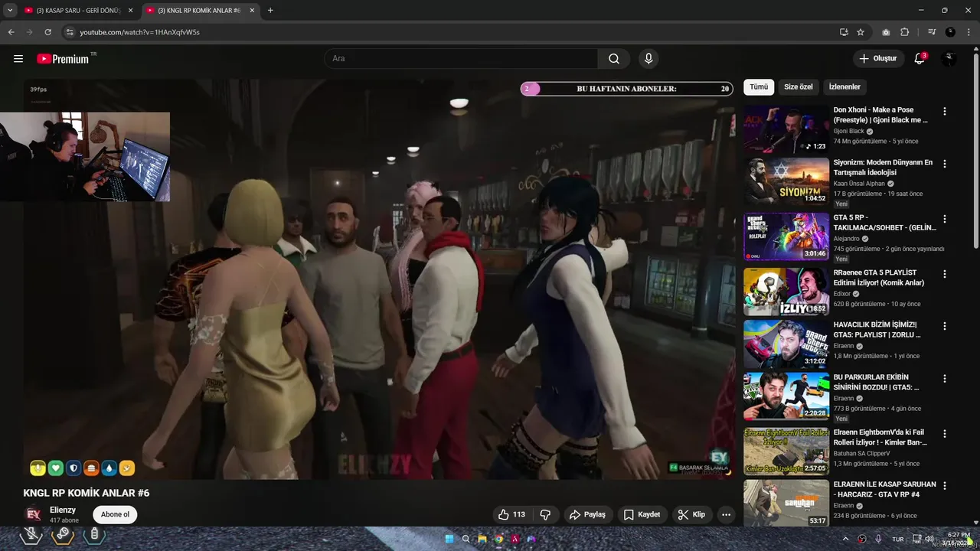Bookmark this page with the star icon
The image size is (980, 551).
point(861,32)
